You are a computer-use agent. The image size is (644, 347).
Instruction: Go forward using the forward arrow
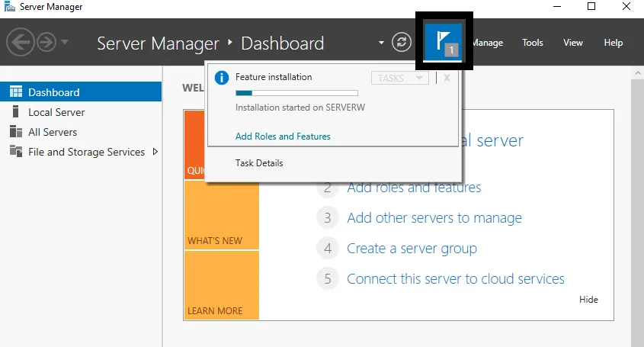(46, 42)
